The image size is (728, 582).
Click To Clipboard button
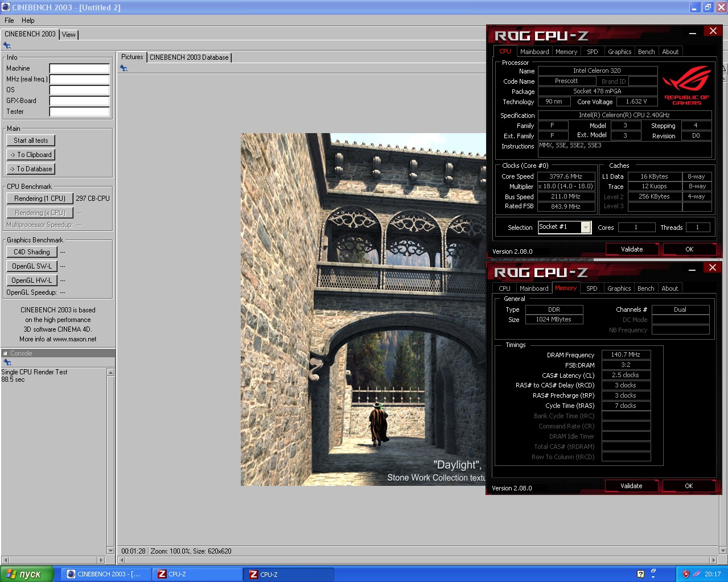(x=31, y=155)
